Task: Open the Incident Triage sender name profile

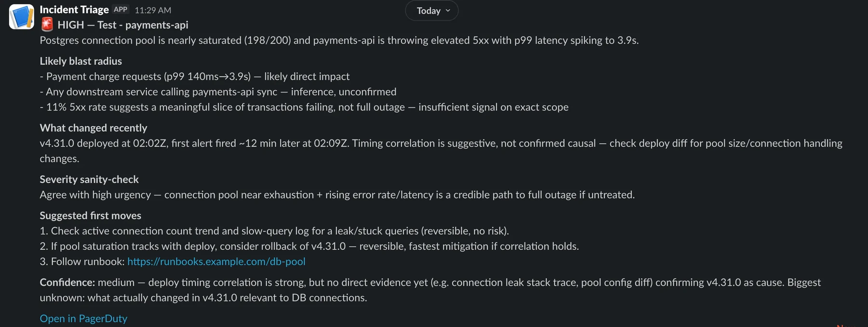Action: [x=74, y=10]
